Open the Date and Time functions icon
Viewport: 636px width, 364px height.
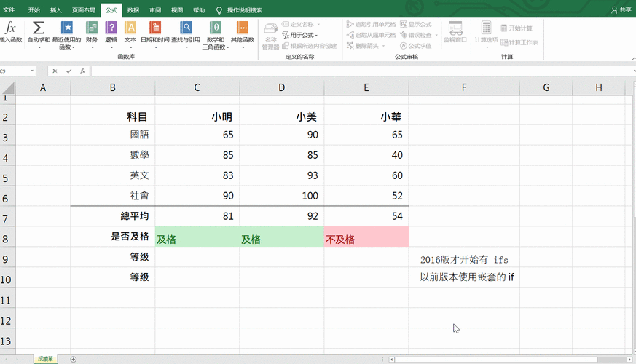tap(155, 28)
